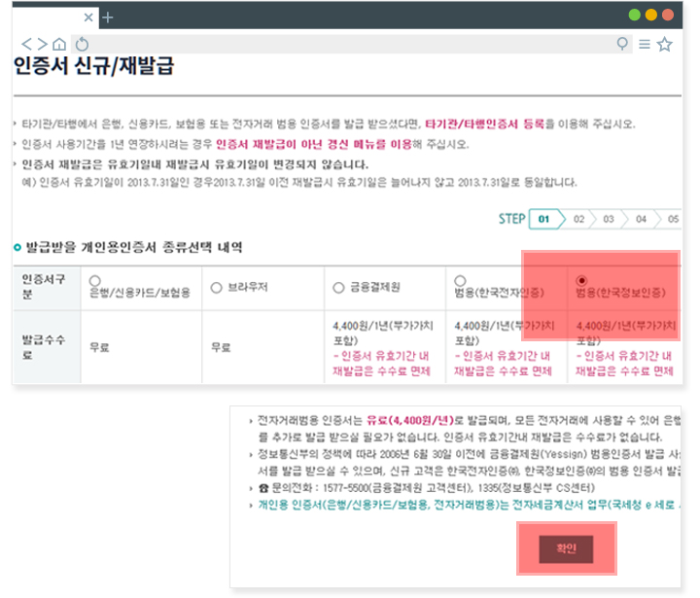
Task: Open a new tab with the plus icon
Action: [x=108, y=18]
